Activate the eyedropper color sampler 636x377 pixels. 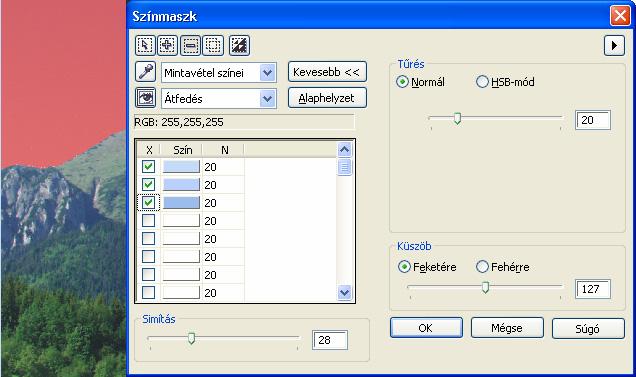tap(146, 72)
